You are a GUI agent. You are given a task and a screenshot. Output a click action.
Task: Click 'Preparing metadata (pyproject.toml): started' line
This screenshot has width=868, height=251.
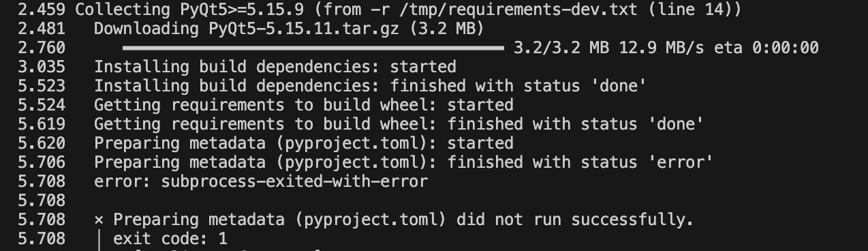tap(304, 143)
